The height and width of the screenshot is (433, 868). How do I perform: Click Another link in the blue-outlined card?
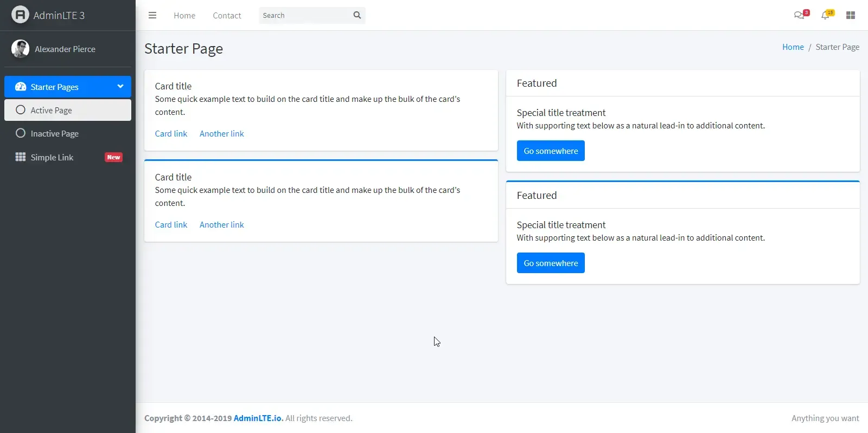pyautogui.click(x=221, y=225)
